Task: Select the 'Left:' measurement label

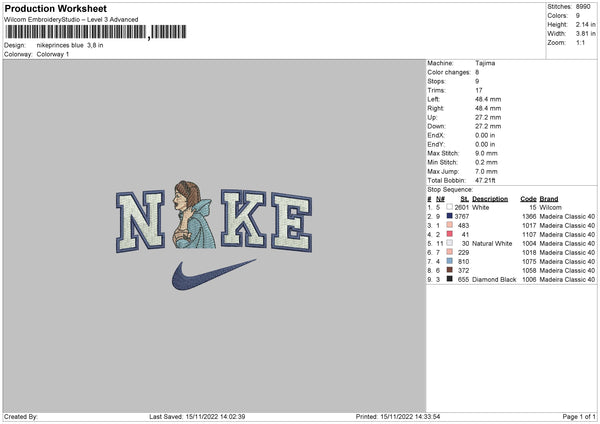Action: (434, 99)
